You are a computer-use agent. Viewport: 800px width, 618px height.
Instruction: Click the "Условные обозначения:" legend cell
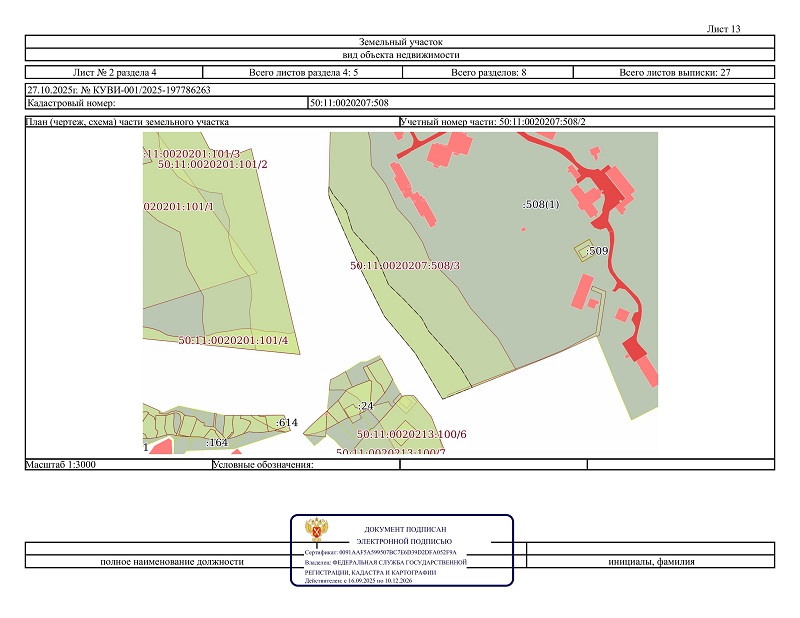[x=264, y=465]
